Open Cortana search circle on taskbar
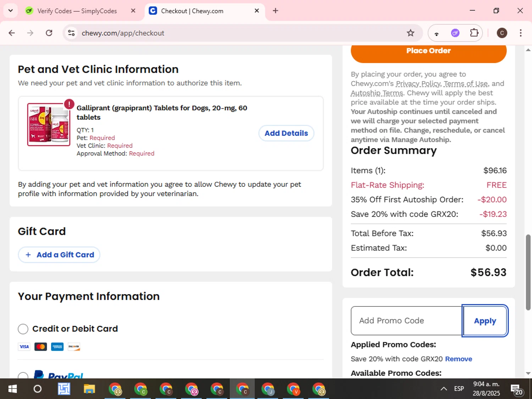This screenshot has height=399, width=532. [38, 389]
